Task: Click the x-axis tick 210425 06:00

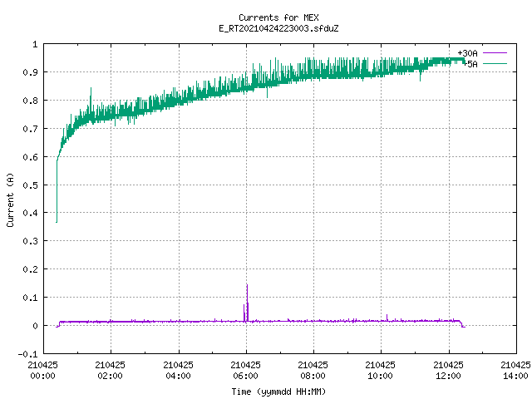Action: (x=246, y=371)
